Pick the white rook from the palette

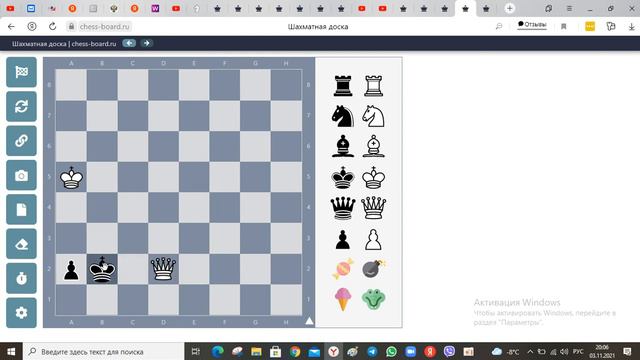373,86
